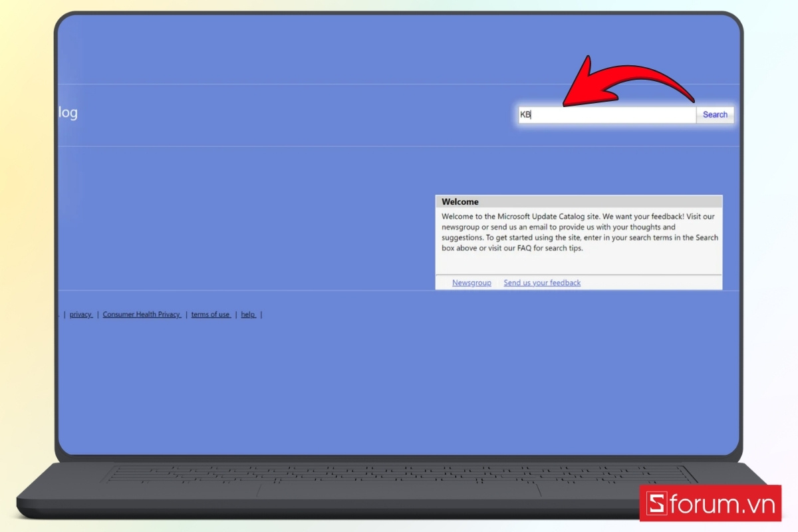Open the Newsgroup link
Image resolution: width=798 pixels, height=532 pixels.
[471, 283]
